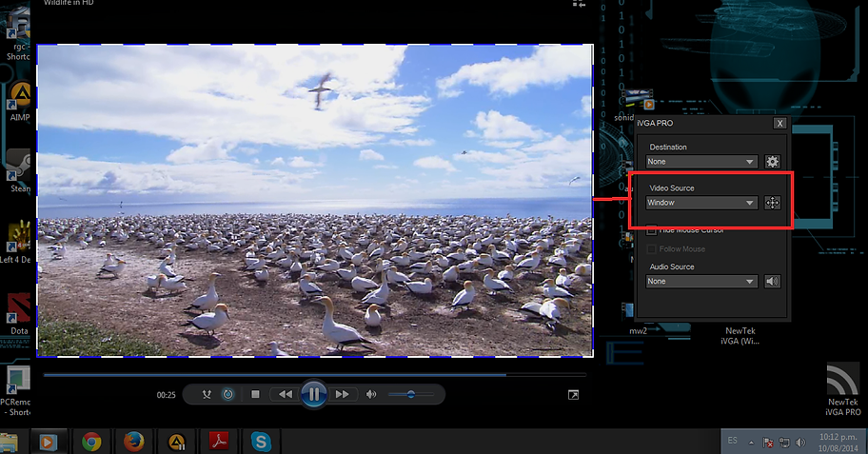Screen dimensions: 868x454
Task: Close the iVGA PRO panel
Action: pos(780,124)
